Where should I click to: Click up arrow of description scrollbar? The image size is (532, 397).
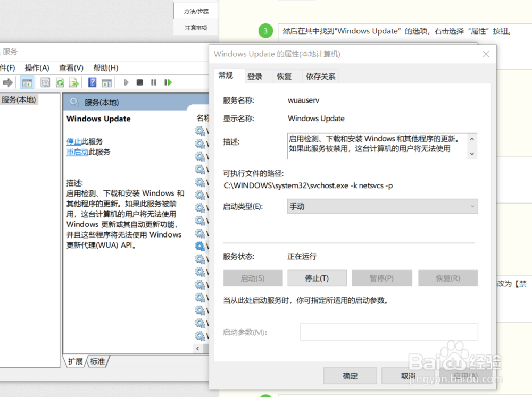click(x=472, y=139)
